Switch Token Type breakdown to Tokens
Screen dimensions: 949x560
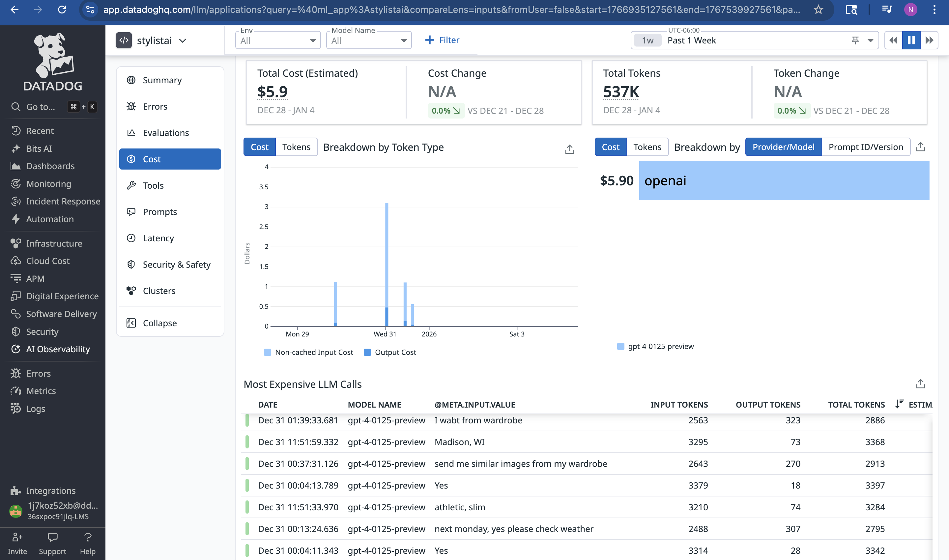(296, 147)
